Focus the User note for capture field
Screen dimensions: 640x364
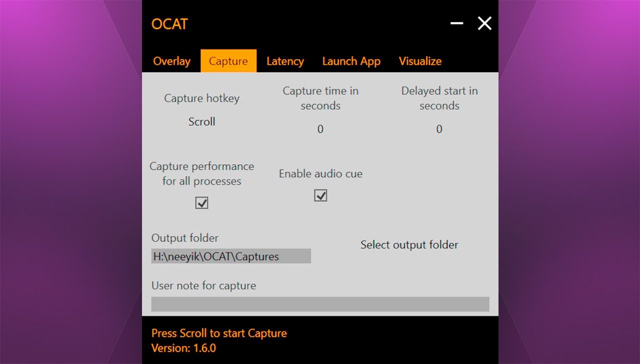(x=320, y=304)
